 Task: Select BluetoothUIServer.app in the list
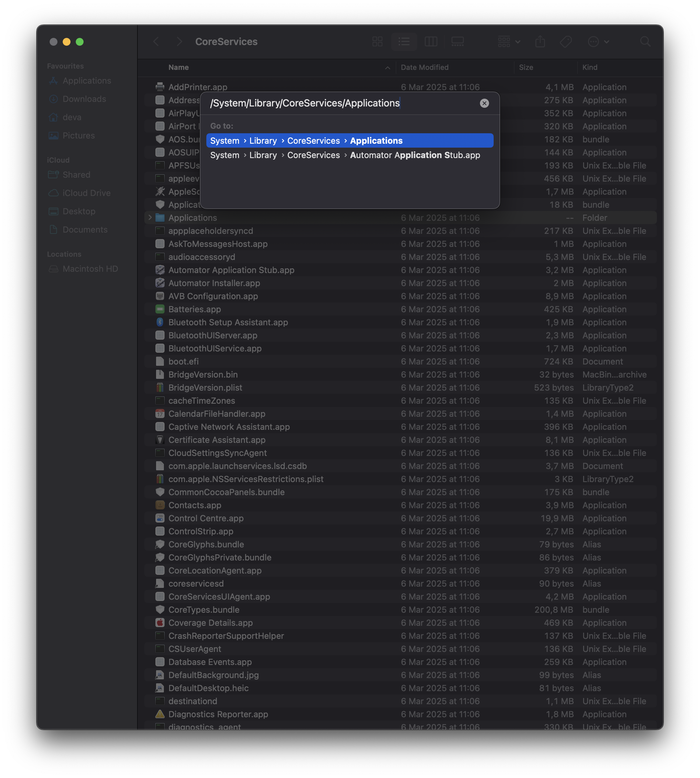click(400, 335)
